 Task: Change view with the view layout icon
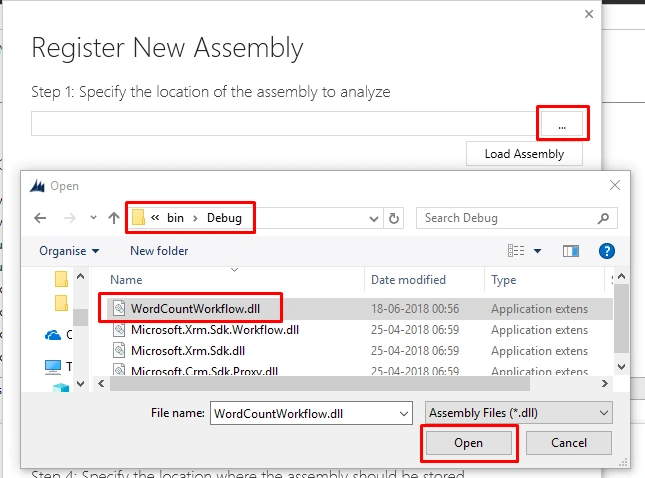[516, 251]
